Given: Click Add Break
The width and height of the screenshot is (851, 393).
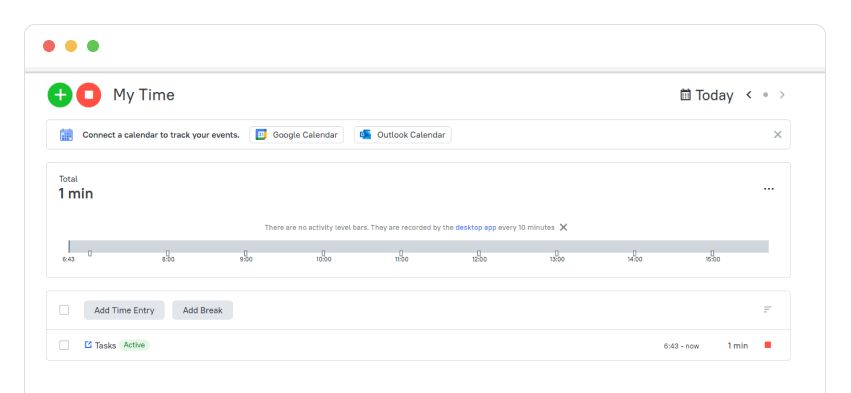Looking at the screenshot, I should click(x=202, y=310).
